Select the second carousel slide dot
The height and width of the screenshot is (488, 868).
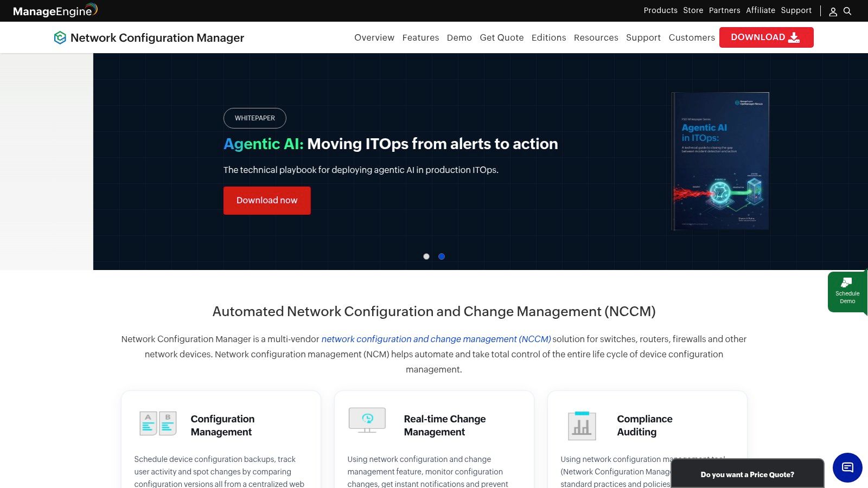[442, 256]
